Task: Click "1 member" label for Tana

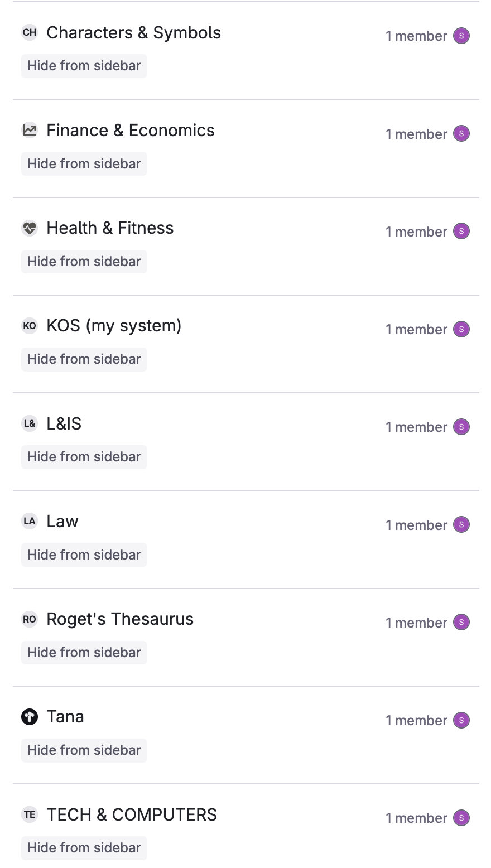Action: [417, 721]
